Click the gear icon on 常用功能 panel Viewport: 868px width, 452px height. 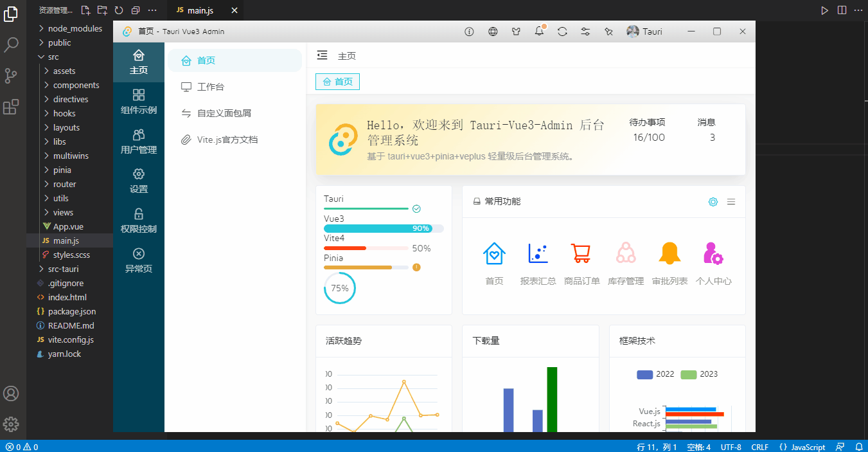point(713,201)
